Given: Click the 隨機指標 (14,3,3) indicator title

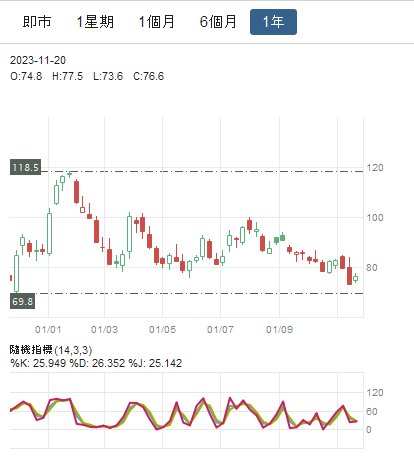Looking at the screenshot, I should coord(51,350).
